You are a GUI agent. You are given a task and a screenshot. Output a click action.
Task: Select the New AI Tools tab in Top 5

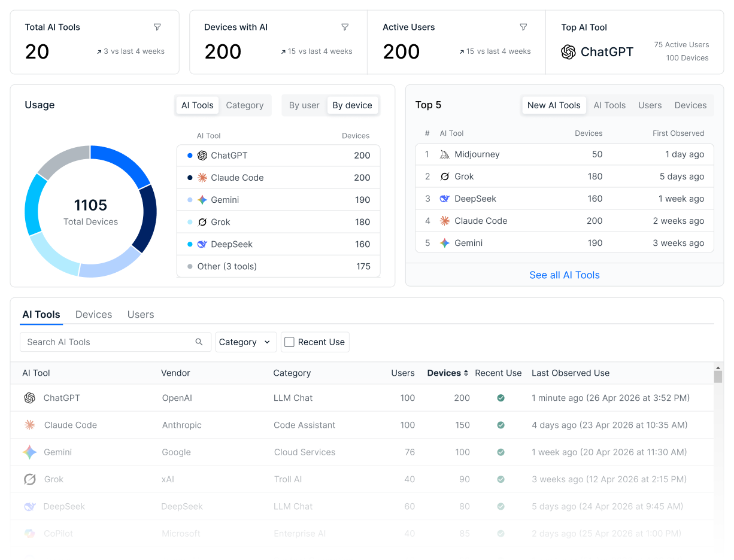pos(554,105)
